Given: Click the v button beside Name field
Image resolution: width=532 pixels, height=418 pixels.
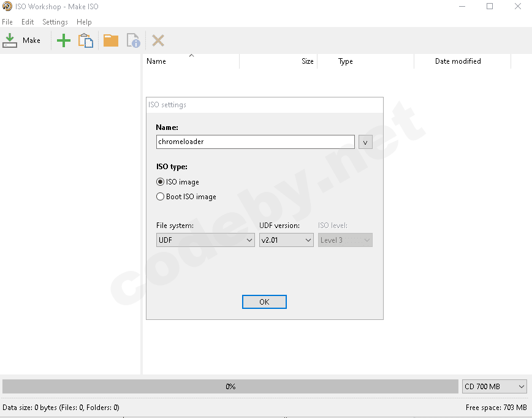Looking at the screenshot, I should [365, 142].
